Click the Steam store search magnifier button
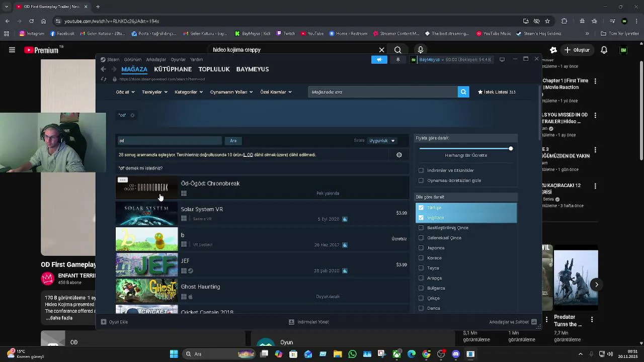 (463, 92)
